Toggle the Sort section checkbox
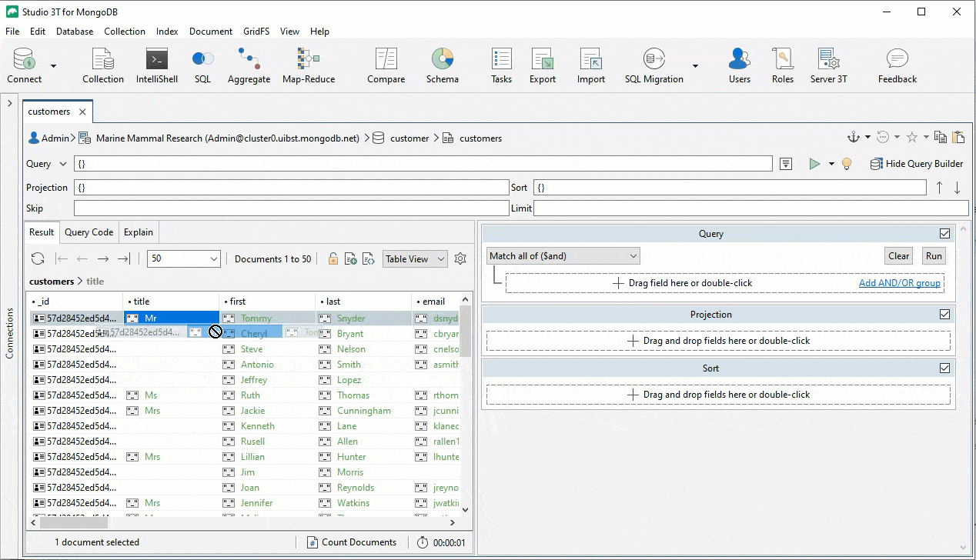Viewport: 976px width, 560px height. click(x=944, y=368)
